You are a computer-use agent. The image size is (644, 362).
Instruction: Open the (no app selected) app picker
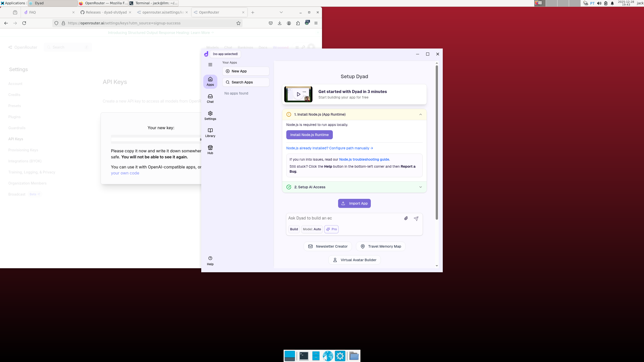click(x=225, y=54)
